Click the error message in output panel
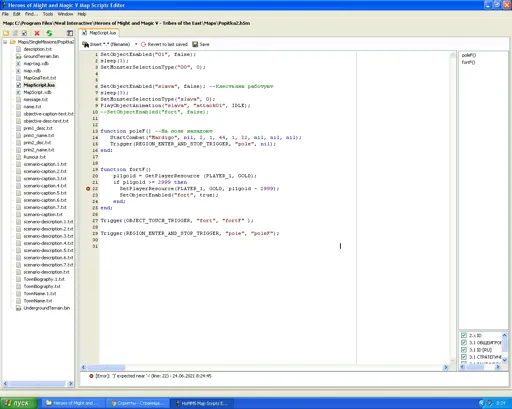 coord(153,376)
